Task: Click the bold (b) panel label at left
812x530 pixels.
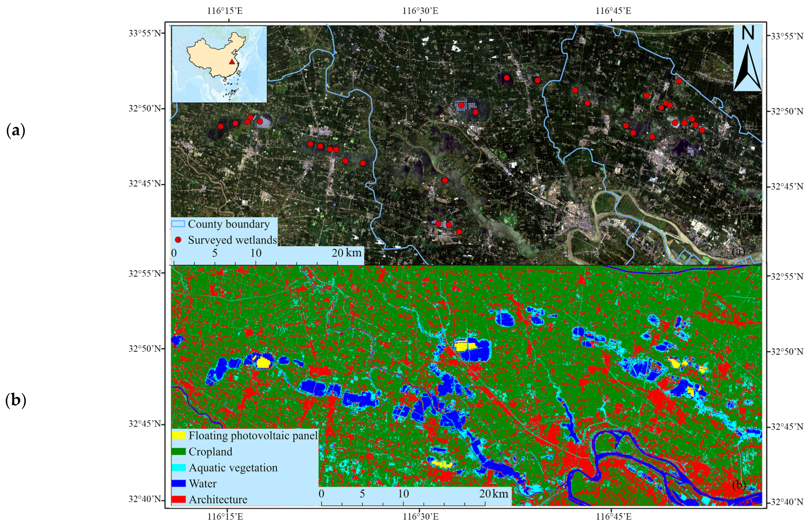Action: pyautogui.click(x=16, y=401)
